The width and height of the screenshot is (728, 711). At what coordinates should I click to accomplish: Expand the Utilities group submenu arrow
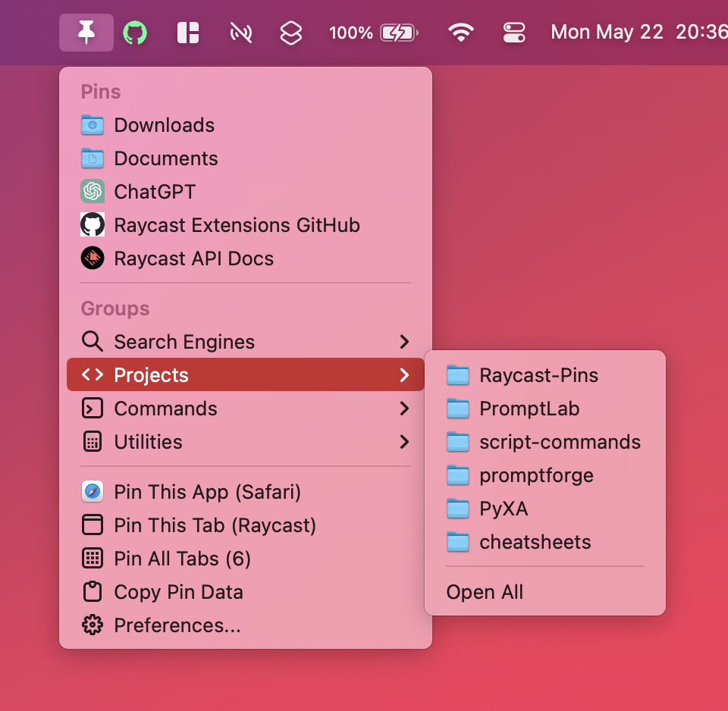[404, 442]
